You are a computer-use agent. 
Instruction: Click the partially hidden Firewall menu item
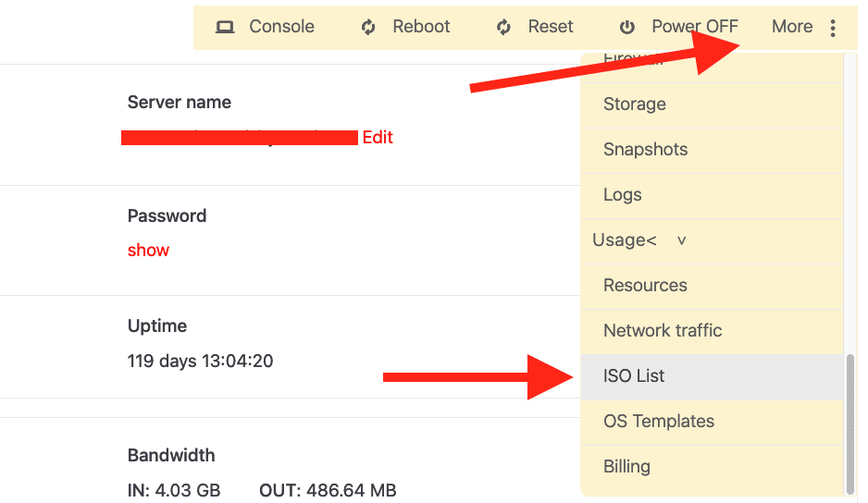click(633, 61)
